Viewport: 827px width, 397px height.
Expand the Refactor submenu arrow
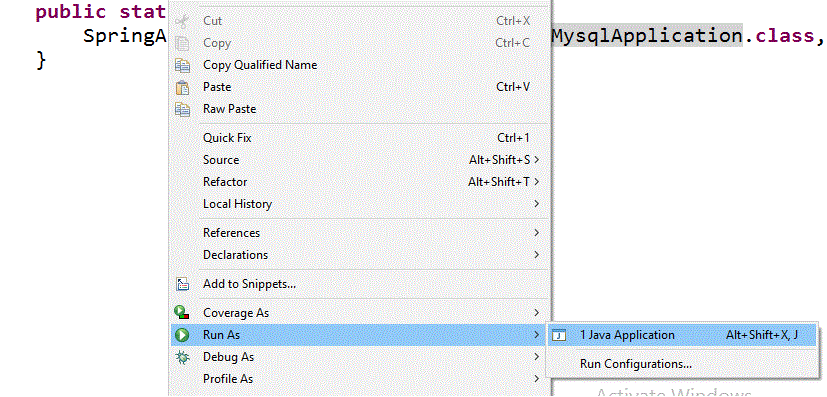[536, 182]
